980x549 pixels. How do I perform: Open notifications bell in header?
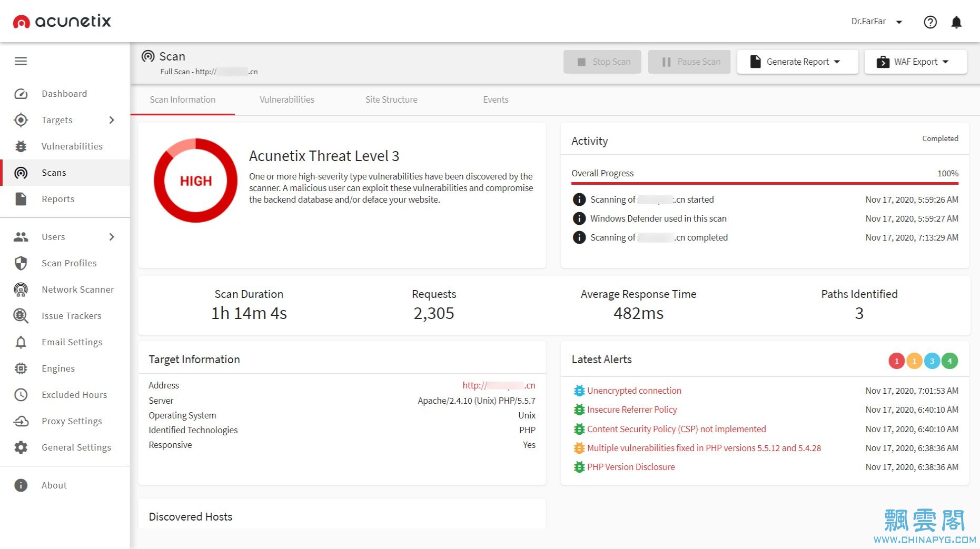coord(957,22)
